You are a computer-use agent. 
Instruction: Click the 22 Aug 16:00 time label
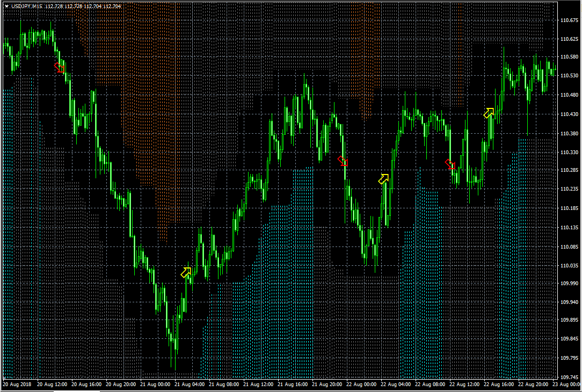pos(499,384)
